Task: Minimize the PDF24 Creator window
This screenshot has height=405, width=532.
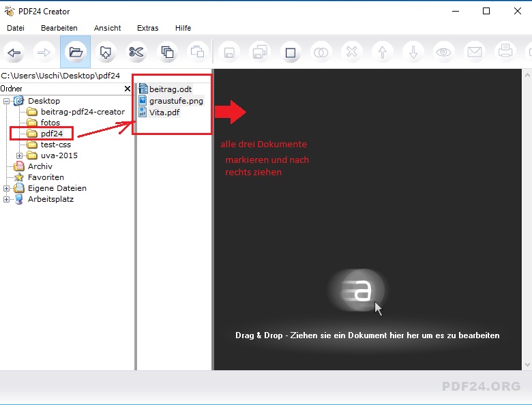Action: point(456,11)
